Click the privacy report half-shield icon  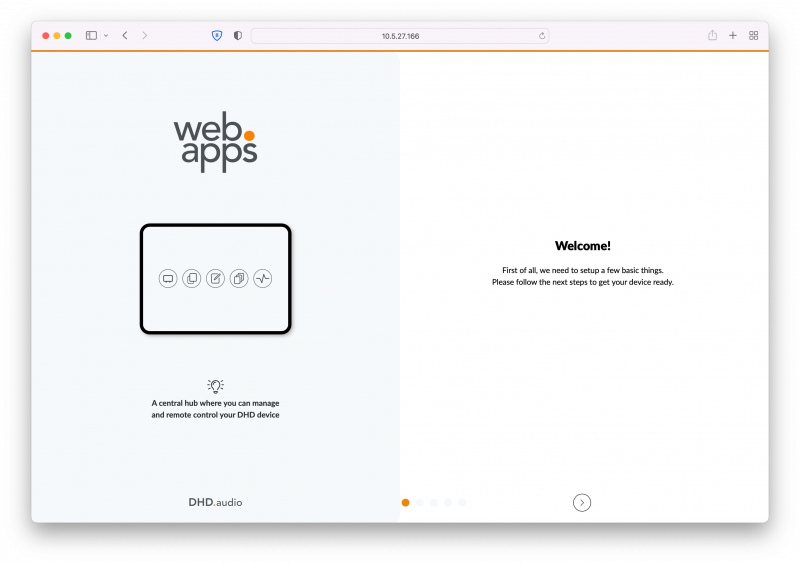(x=238, y=35)
